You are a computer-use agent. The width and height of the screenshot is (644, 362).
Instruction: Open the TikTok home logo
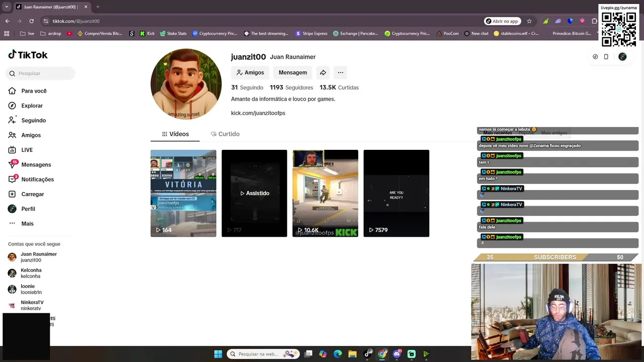click(x=28, y=55)
